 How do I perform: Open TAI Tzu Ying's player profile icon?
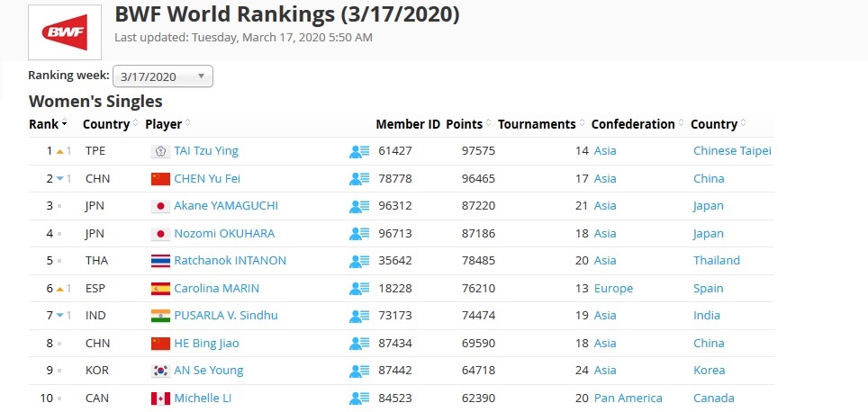pyautogui.click(x=359, y=152)
